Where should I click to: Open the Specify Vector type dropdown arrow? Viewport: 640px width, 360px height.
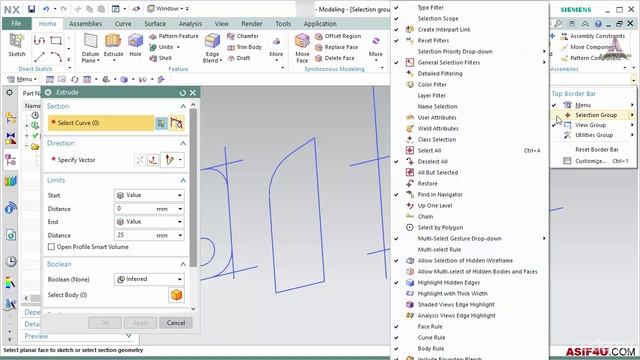click(180, 160)
